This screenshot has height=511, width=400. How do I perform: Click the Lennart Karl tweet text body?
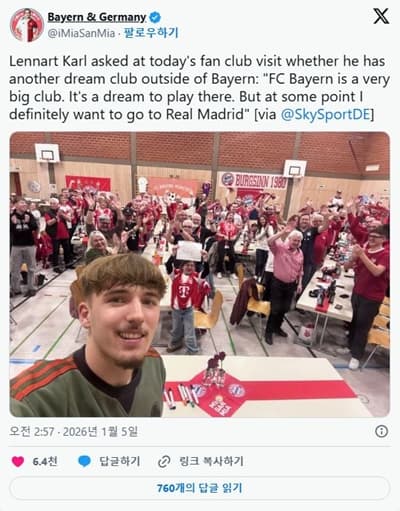199,88
